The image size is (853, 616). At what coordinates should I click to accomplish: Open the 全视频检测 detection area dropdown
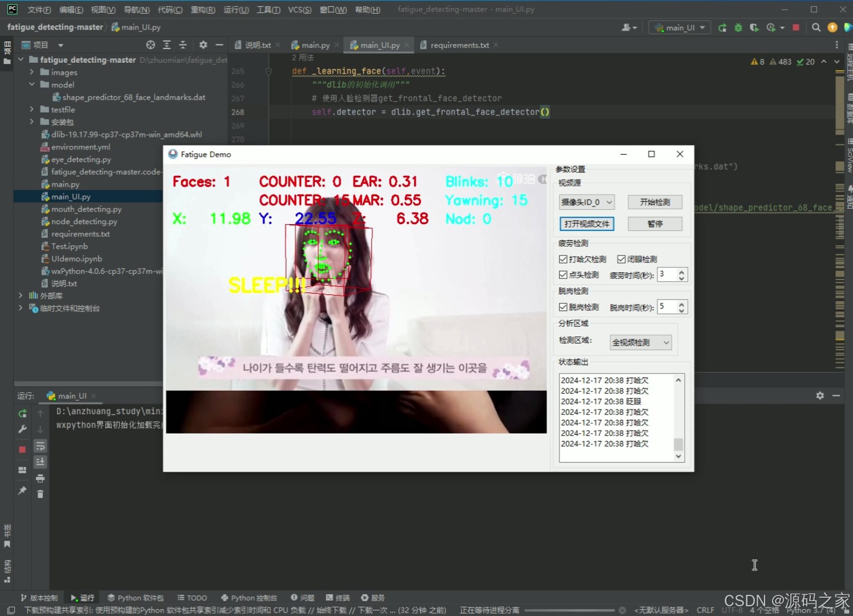pyautogui.click(x=640, y=342)
